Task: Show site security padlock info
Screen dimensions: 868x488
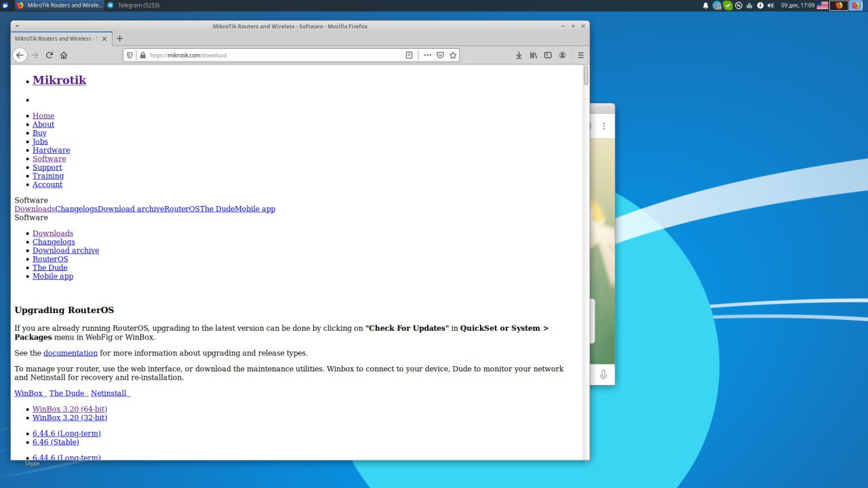Action: 142,55
